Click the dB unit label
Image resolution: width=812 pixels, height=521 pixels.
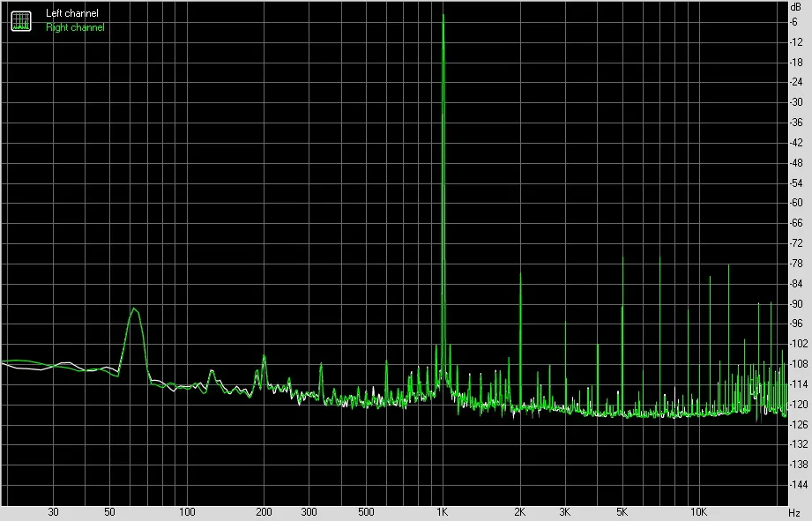(795, 7)
